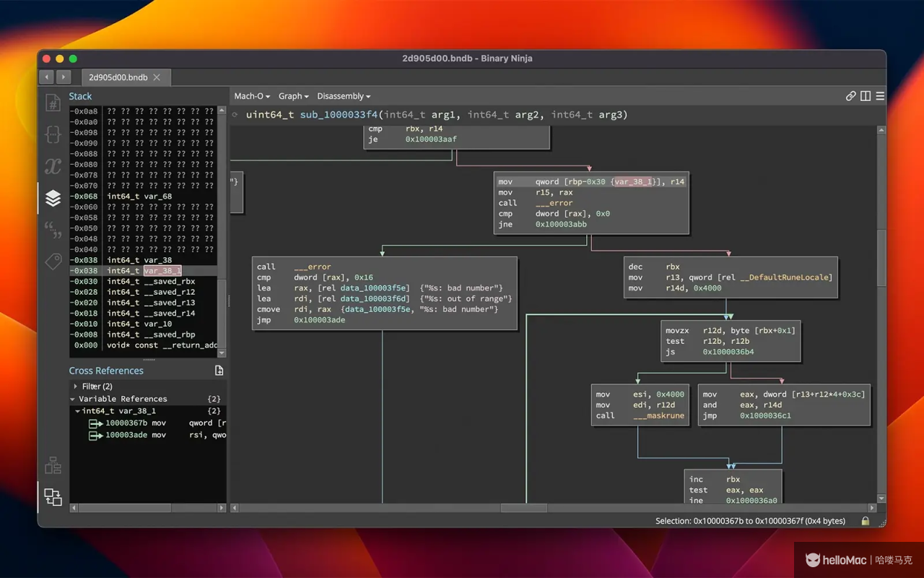
Task: Select the int64_t var_68 stack row
Action: click(142, 197)
